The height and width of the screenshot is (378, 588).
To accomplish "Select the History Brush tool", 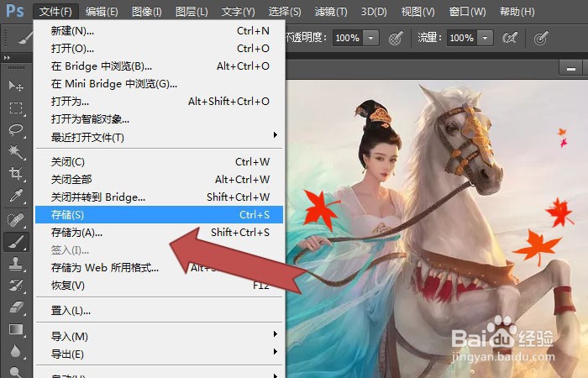I will (16, 286).
